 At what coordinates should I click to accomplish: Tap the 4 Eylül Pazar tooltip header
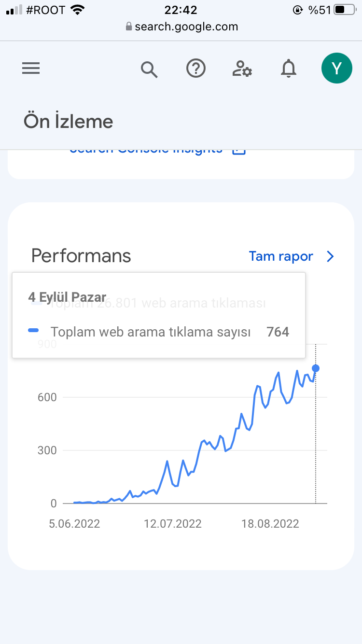click(67, 297)
